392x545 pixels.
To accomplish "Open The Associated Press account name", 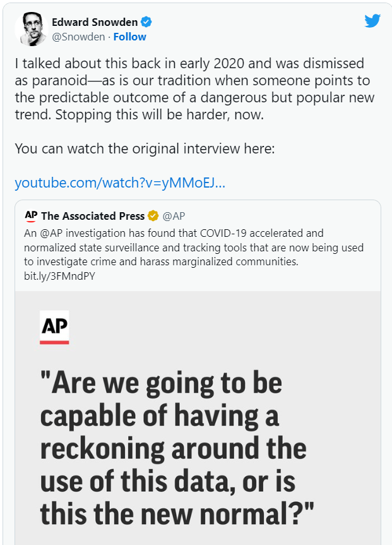I will coord(93,216).
